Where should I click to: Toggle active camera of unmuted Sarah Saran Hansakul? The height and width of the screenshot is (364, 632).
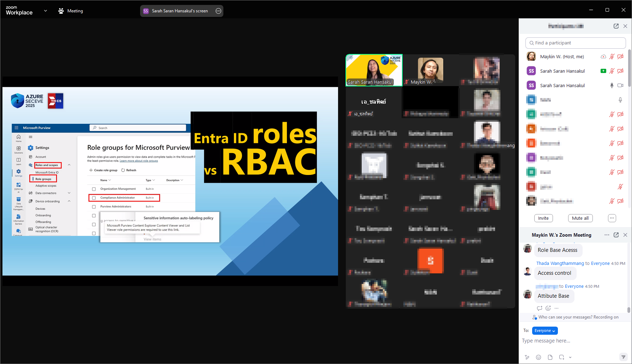[620, 85]
